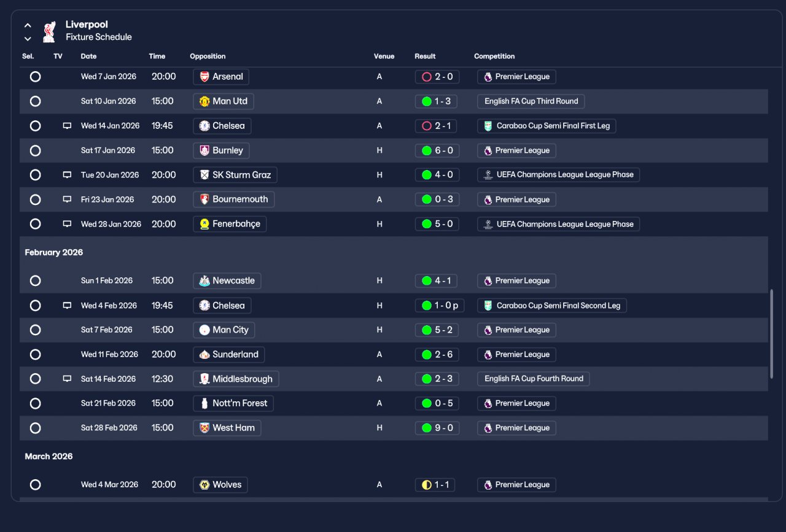Screen dimensions: 786x532
Task: Click the Wolves club badge icon
Action: (204, 485)
